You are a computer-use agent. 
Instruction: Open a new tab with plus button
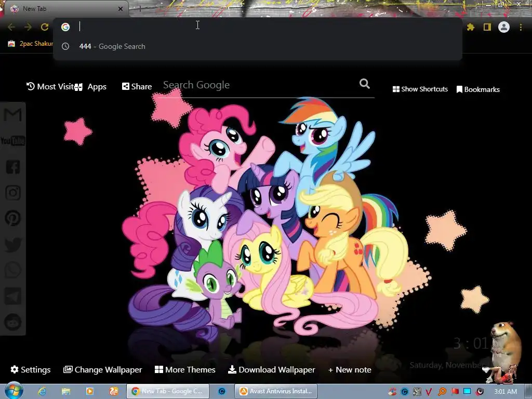pyautogui.click(x=140, y=9)
